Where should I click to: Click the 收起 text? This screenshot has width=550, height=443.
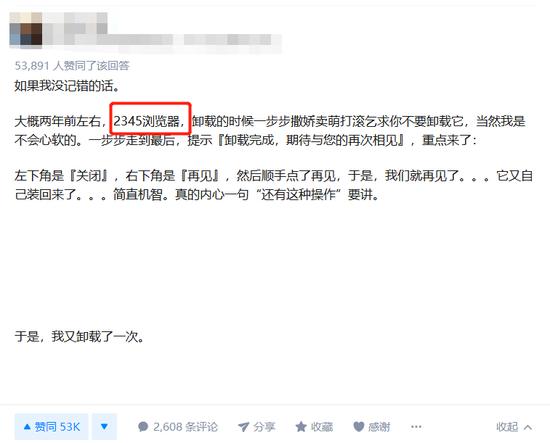(x=507, y=427)
